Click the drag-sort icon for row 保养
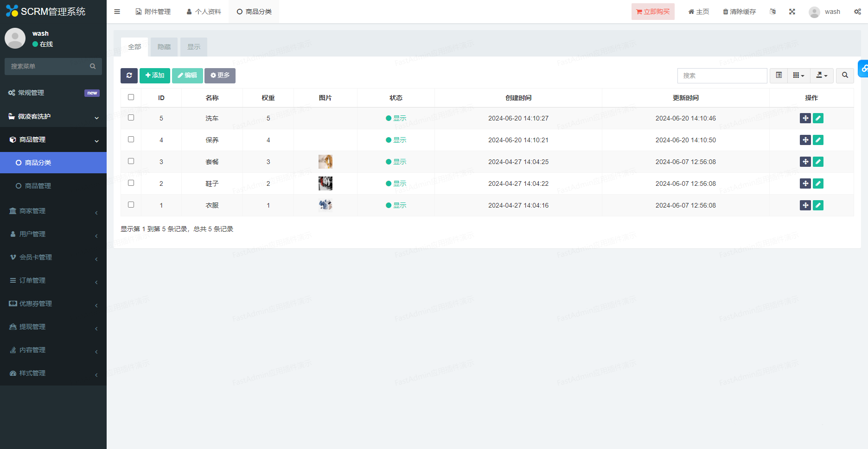Screen dimensions: 868x449 coord(805,140)
